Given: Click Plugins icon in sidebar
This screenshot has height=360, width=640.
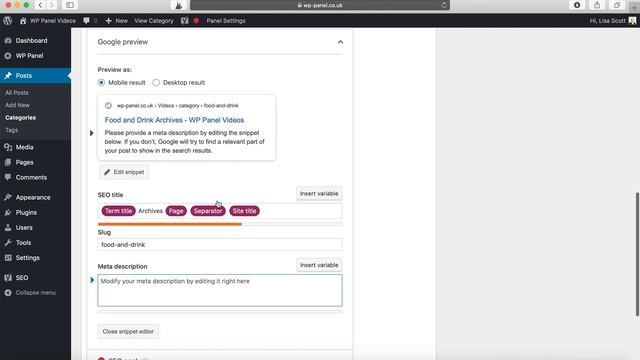Looking at the screenshot, I should click(8, 212).
